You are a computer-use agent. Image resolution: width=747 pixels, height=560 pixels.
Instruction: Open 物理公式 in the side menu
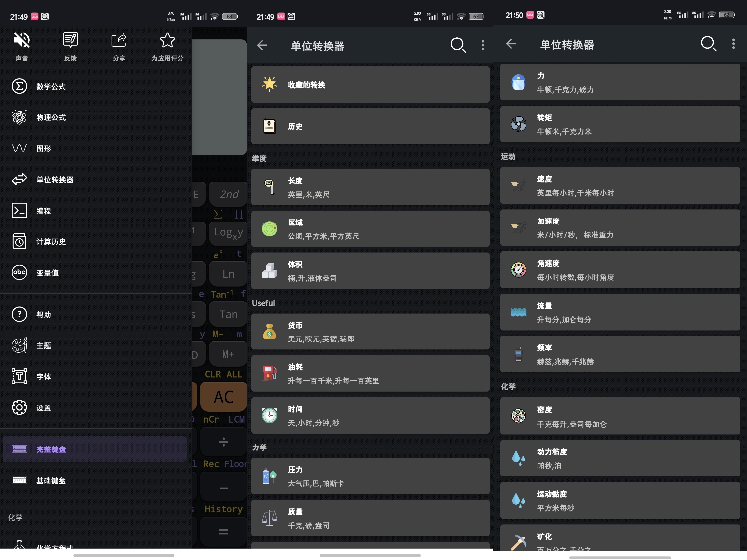pos(96,117)
